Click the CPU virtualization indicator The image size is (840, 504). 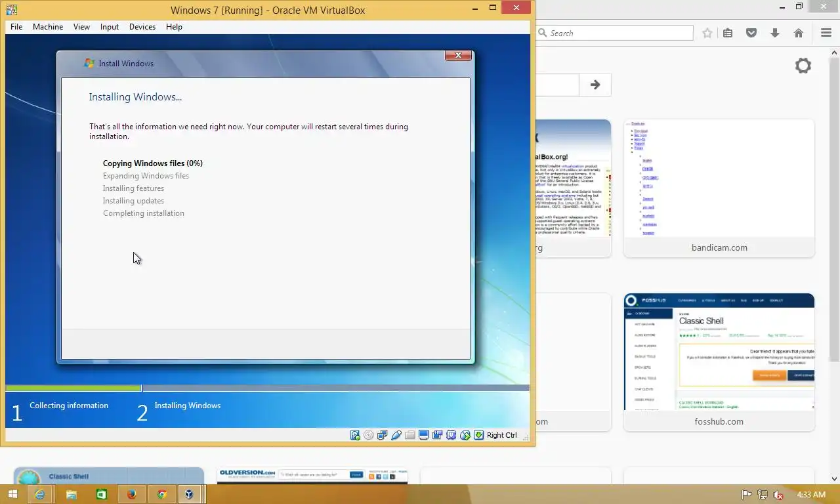point(451,435)
